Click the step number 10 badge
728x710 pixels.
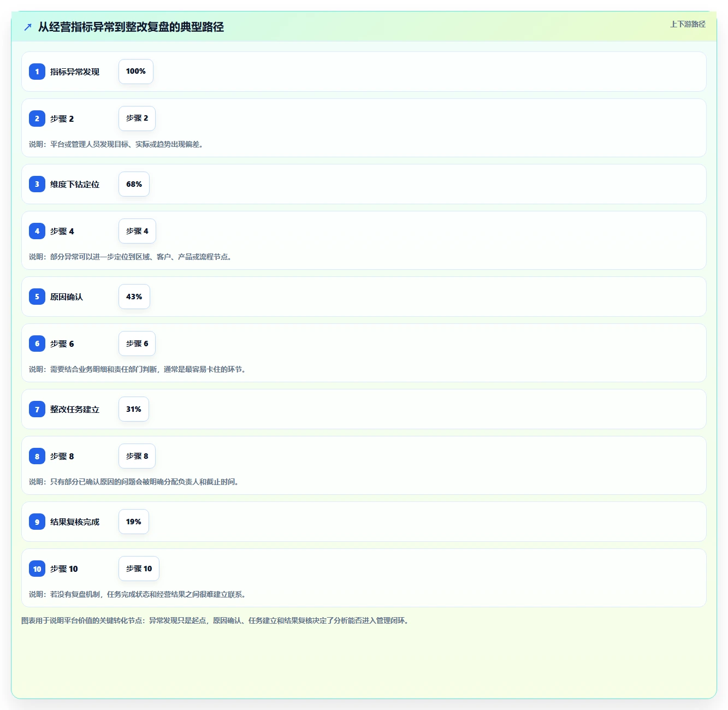tap(37, 569)
